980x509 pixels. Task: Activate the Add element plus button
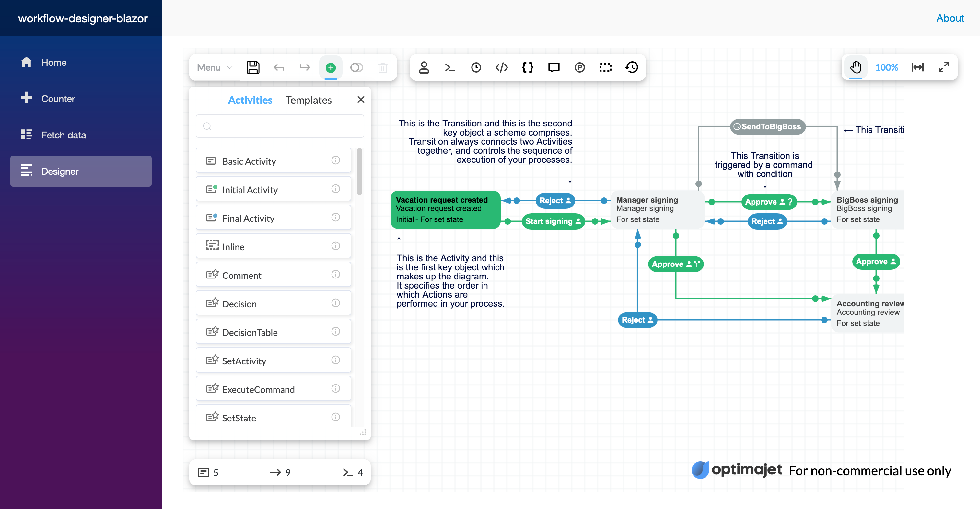coord(331,67)
